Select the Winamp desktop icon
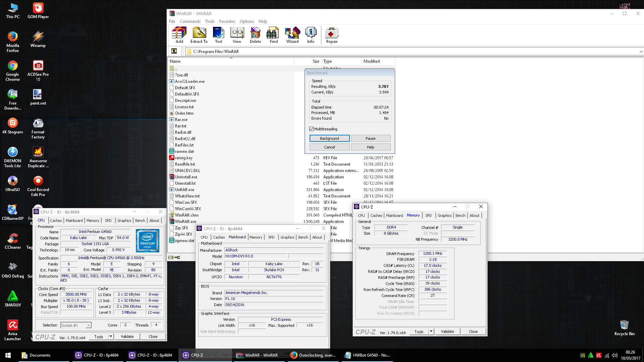This screenshot has width=644, height=362. [x=38, y=40]
